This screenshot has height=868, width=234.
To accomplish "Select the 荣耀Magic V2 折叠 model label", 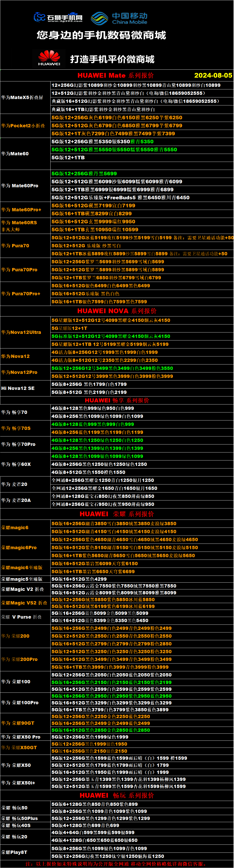I will click(23, 589).
